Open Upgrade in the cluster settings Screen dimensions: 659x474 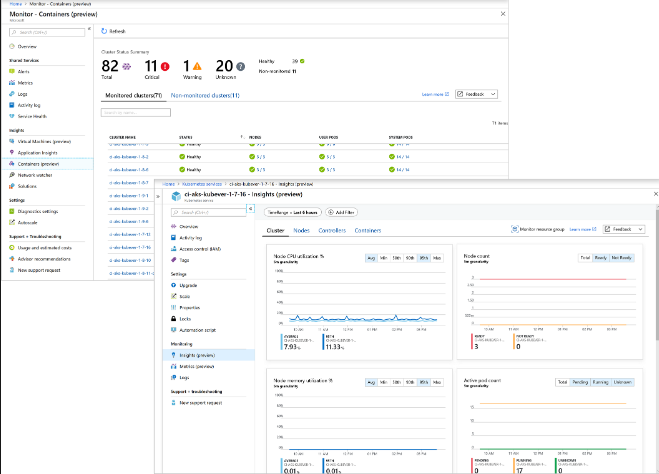(x=188, y=285)
